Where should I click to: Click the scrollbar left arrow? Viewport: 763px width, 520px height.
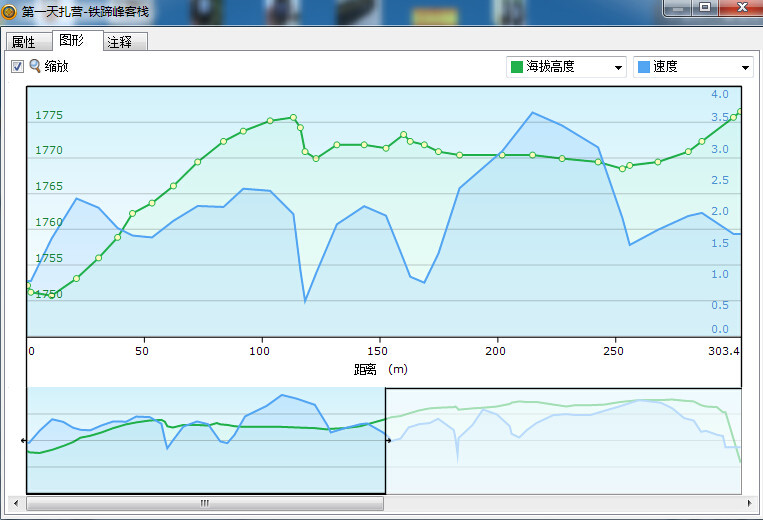coord(16,503)
